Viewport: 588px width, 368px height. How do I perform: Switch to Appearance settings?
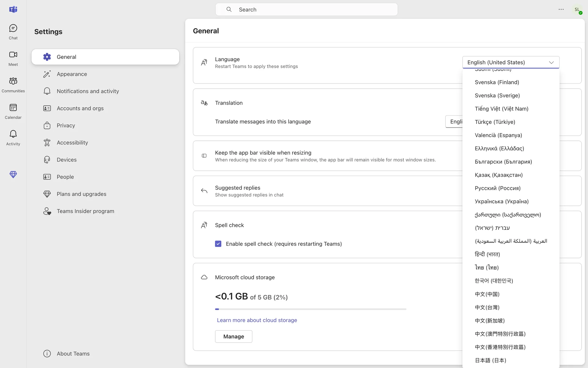[x=72, y=74]
